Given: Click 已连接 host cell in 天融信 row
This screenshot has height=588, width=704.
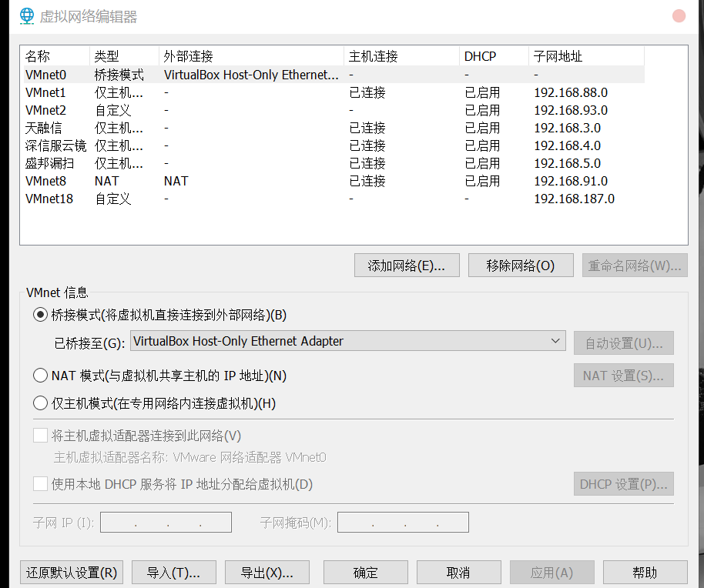Looking at the screenshot, I should 367,128.
